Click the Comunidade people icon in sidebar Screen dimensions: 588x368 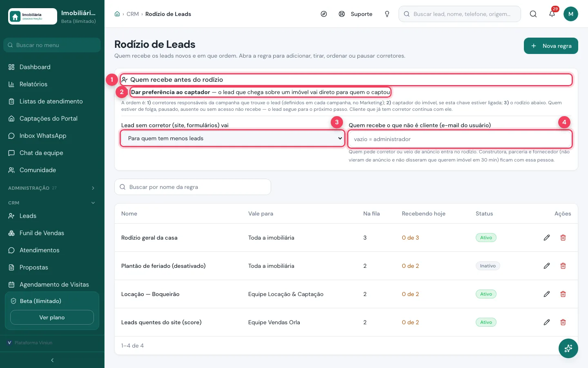point(11,170)
